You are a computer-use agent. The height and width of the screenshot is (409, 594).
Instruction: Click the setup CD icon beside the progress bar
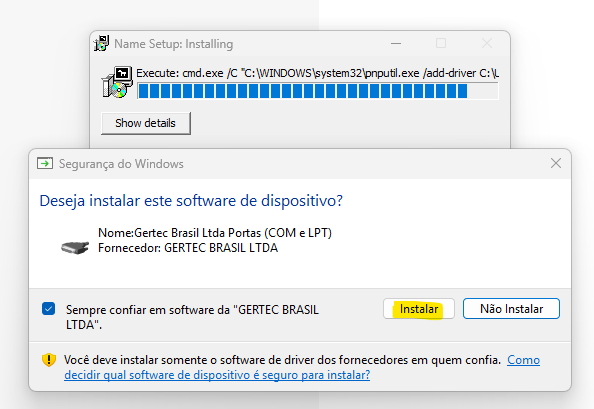117,82
